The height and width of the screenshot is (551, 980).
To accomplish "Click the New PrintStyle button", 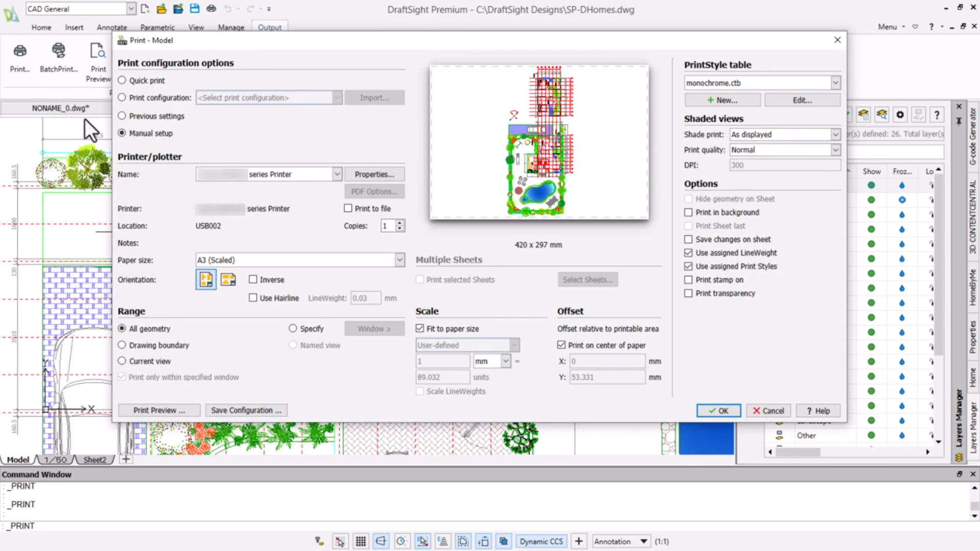I will [722, 100].
